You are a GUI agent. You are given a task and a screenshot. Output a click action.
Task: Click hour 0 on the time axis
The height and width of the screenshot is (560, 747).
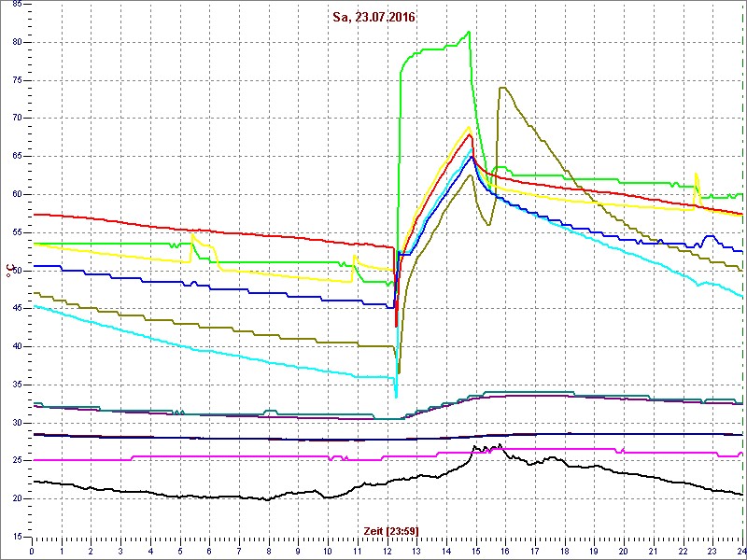[32, 551]
